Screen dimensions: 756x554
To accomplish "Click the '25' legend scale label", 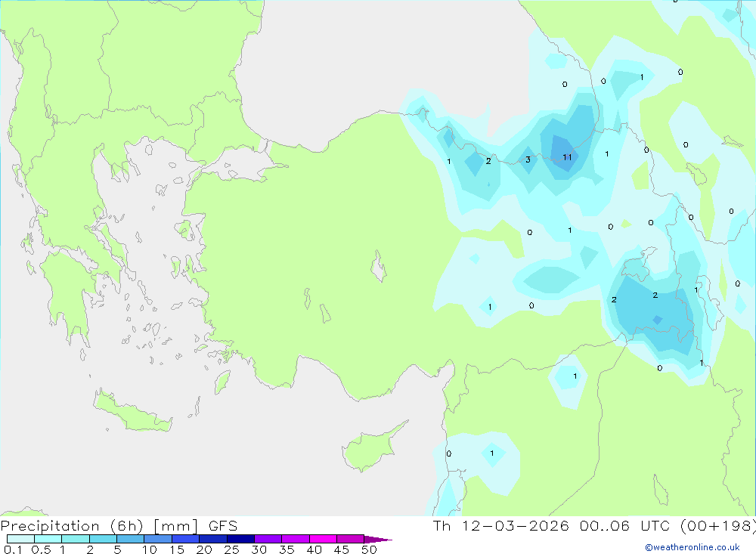I will point(231,549).
